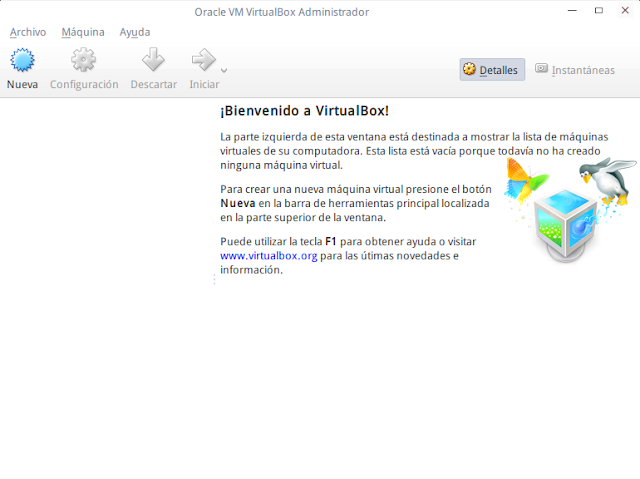Click the Iniciar arrow icon

(203, 60)
